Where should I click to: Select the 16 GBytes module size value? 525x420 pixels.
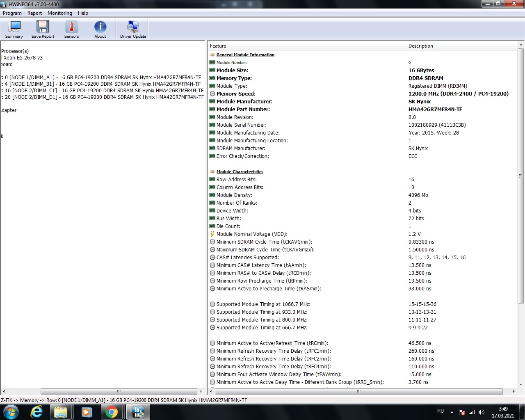click(421, 71)
